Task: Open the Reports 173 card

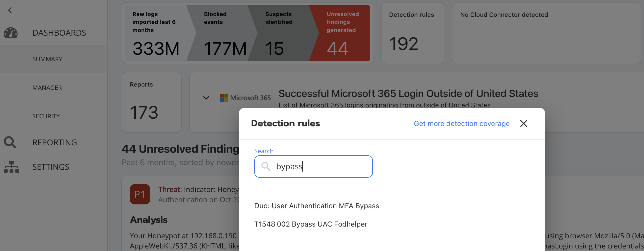Action: [x=151, y=102]
